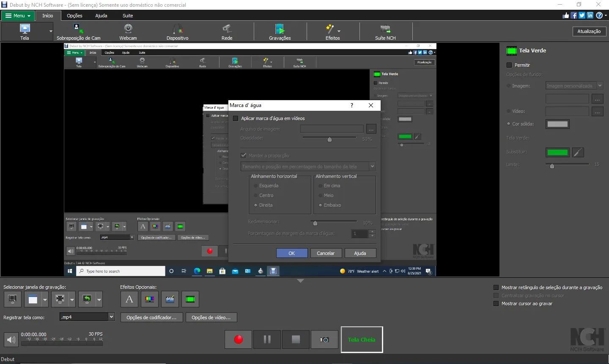
Task: Click the Twitter share icon
Action: (x=582, y=15)
